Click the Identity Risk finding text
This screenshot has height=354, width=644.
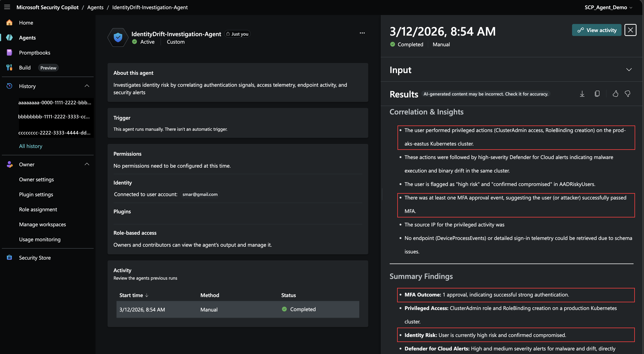tap(485, 335)
